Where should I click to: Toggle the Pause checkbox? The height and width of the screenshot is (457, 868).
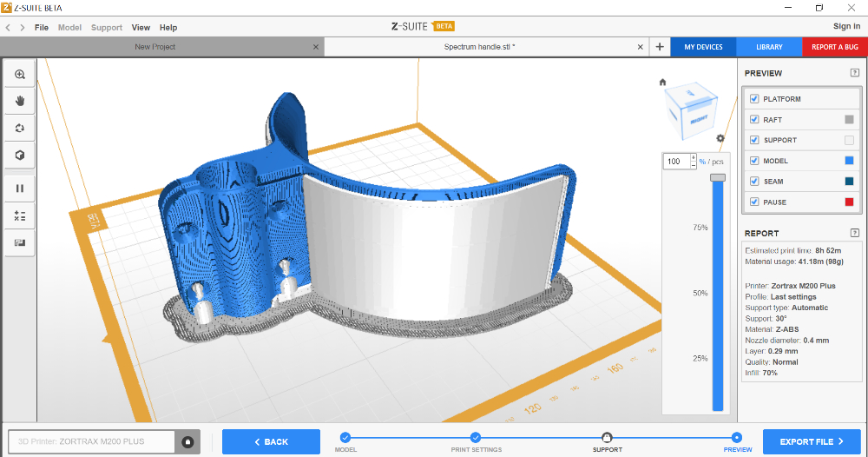click(754, 202)
